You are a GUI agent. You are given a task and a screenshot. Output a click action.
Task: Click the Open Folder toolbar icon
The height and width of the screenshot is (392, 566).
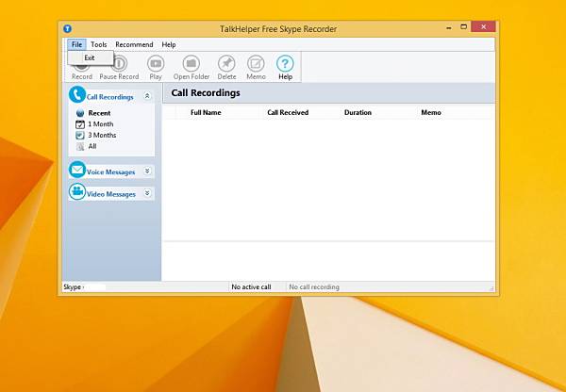191,64
